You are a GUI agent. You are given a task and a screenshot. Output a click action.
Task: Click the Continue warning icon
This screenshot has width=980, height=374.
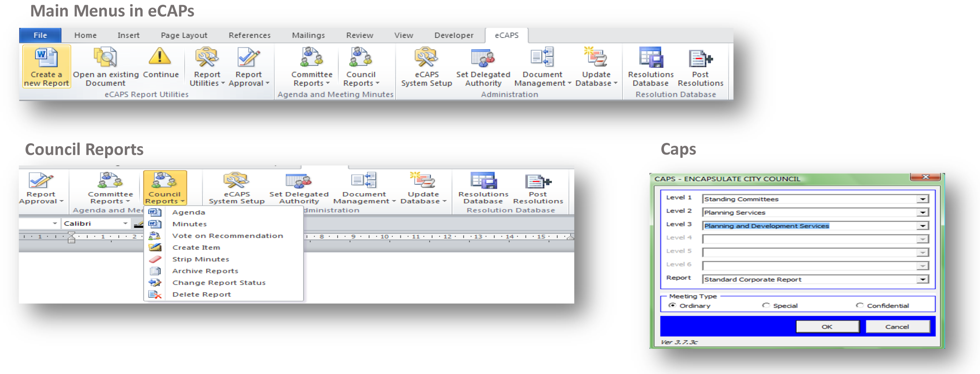(x=160, y=57)
